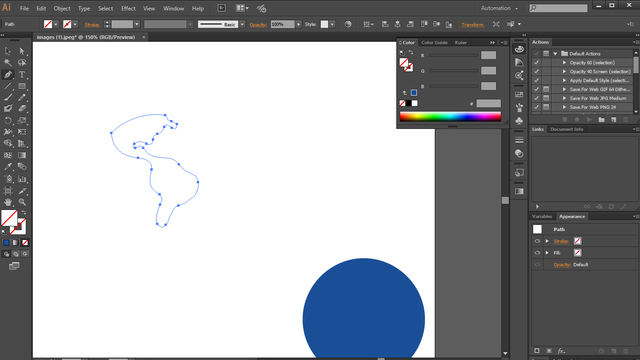This screenshot has height=360, width=640.
Task: Toggle Opacity visibility eye in Appearance
Action: coord(537,264)
